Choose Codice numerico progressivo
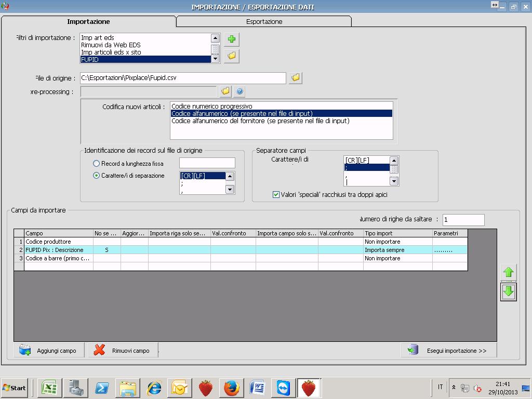Image resolution: width=532 pixels, height=399 pixels. [x=281, y=106]
